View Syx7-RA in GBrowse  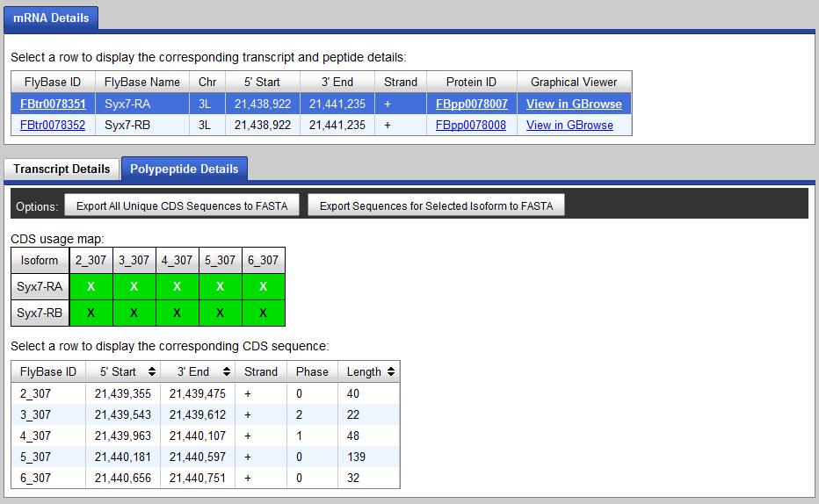[x=574, y=104]
